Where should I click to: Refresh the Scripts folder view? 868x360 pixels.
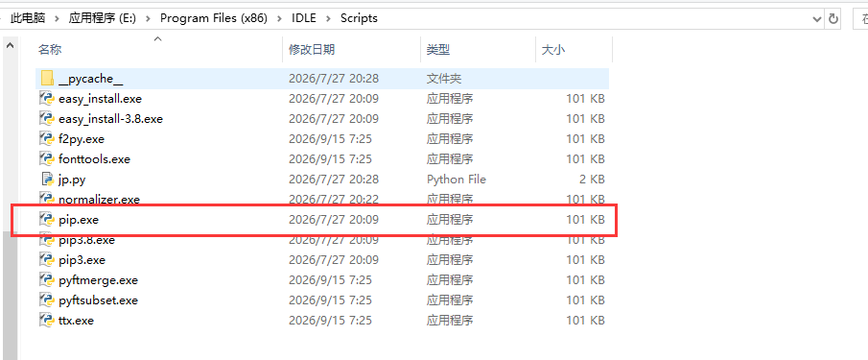click(x=833, y=18)
